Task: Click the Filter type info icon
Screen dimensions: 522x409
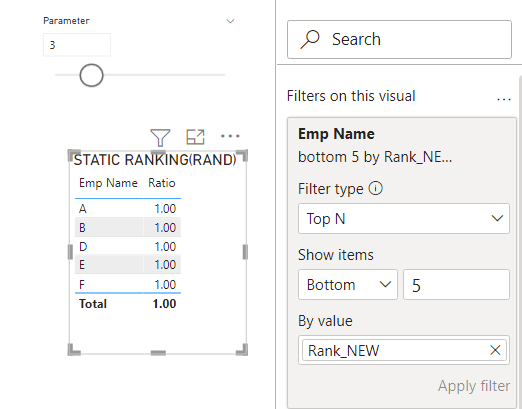Action: (x=375, y=189)
